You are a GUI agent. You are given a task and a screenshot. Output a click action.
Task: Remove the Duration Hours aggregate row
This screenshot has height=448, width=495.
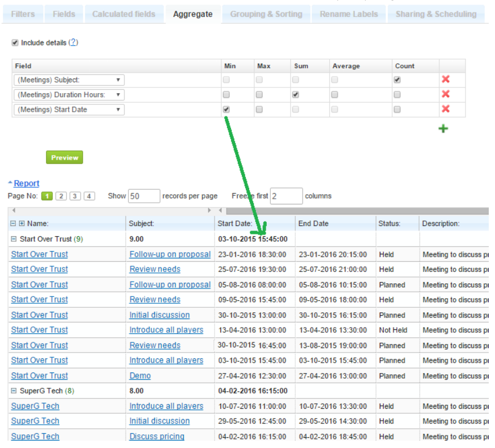tap(446, 95)
